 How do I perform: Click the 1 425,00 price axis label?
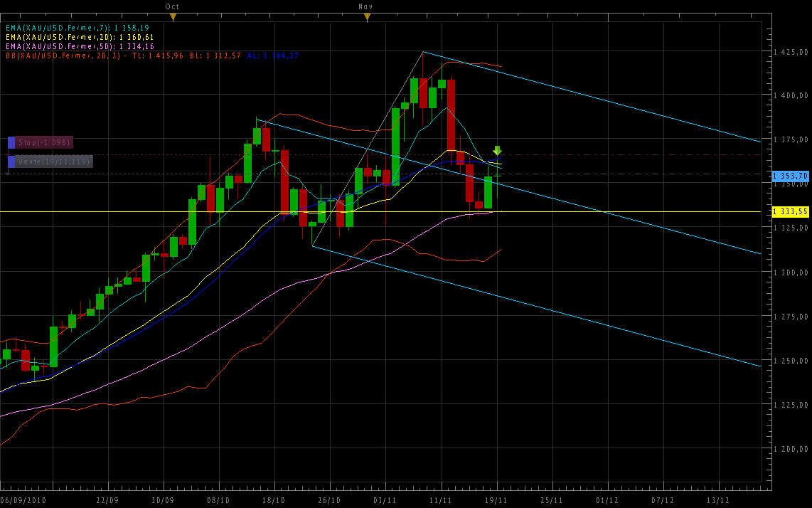pyautogui.click(x=791, y=52)
